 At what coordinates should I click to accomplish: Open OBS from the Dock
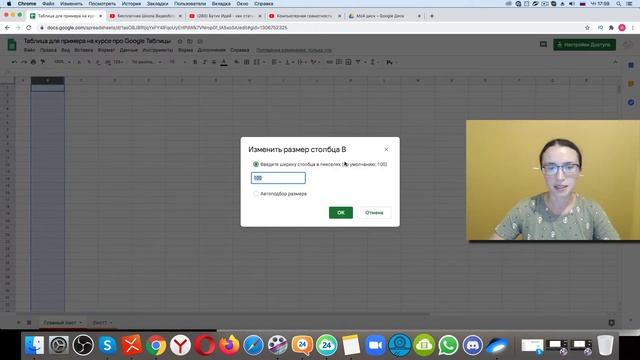click(83, 345)
